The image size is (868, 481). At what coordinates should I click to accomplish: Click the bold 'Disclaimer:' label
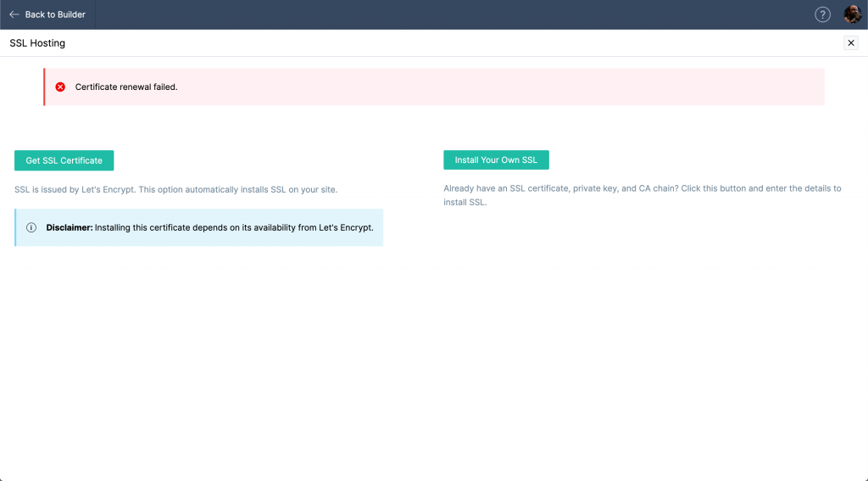coord(70,227)
